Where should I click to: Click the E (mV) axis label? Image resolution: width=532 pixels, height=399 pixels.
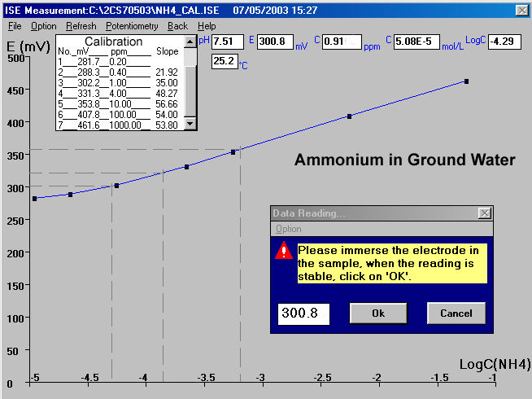[28, 46]
